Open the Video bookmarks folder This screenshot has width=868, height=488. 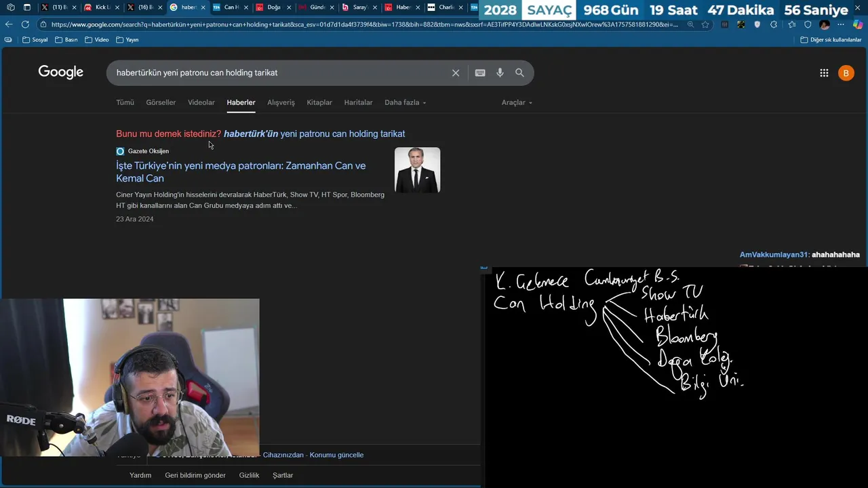(96, 39)
